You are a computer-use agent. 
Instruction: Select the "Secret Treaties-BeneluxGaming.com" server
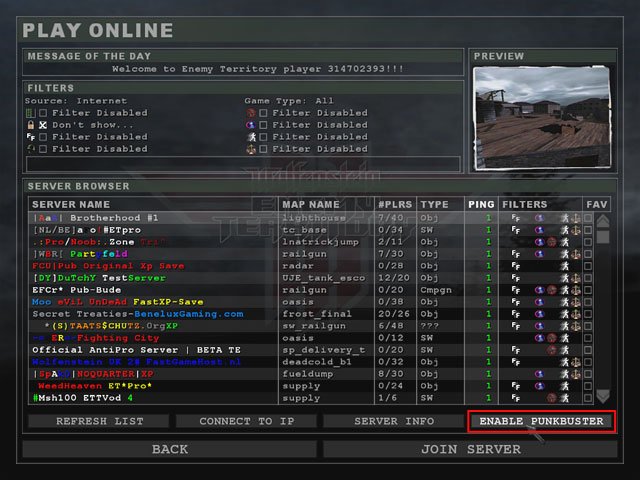coord(310,314)
